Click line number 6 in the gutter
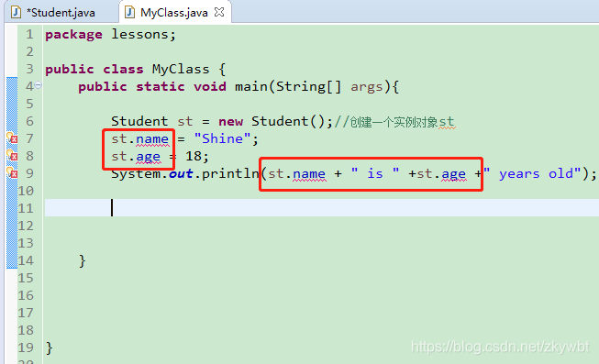This screenshot has height=364, width=599. click(x=29, y=121)
